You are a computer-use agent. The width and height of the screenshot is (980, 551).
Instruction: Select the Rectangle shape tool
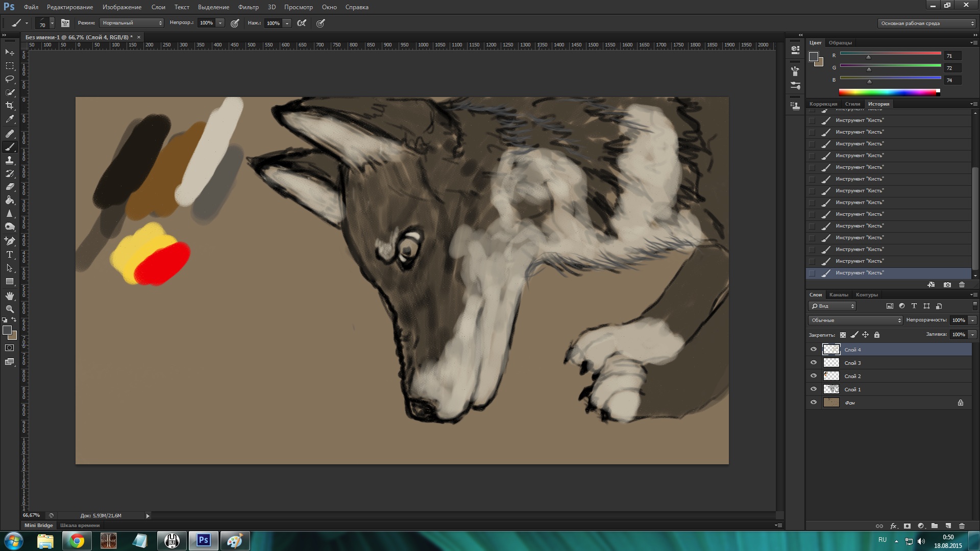point(10,281)
